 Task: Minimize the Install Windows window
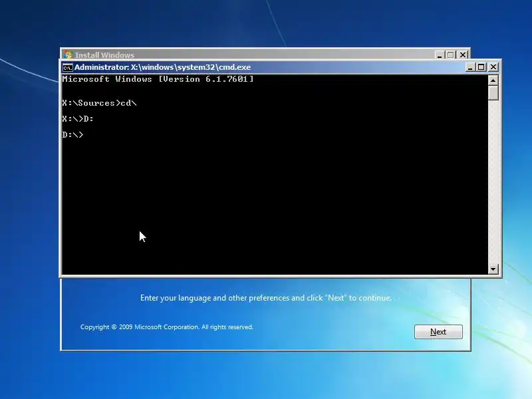click(440, 55)
